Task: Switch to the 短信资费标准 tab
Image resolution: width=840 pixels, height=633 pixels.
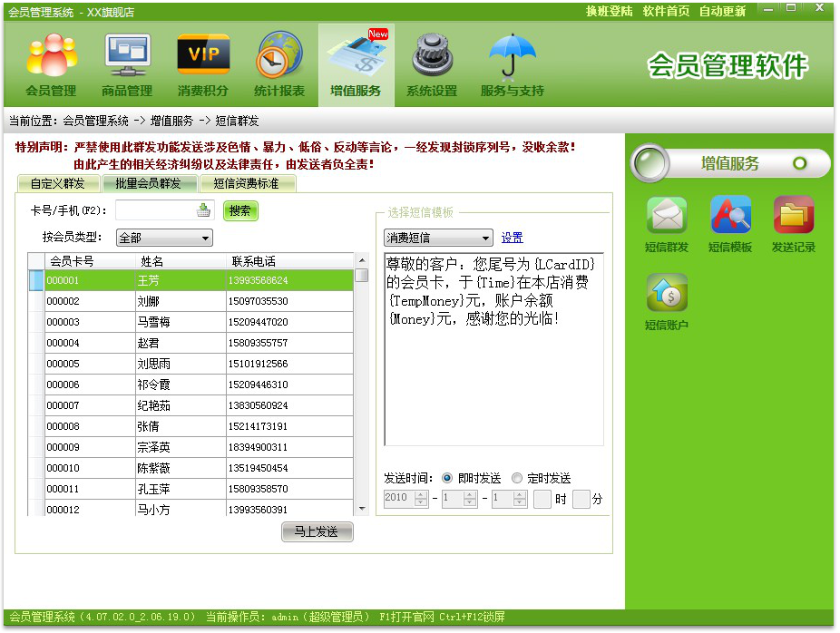Action: coord(247,183)
